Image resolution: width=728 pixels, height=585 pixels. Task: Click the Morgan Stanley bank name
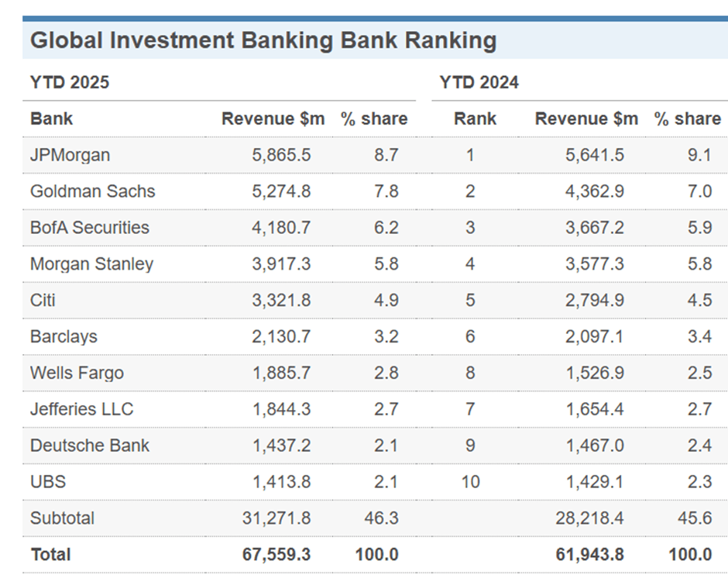(91, 264)
